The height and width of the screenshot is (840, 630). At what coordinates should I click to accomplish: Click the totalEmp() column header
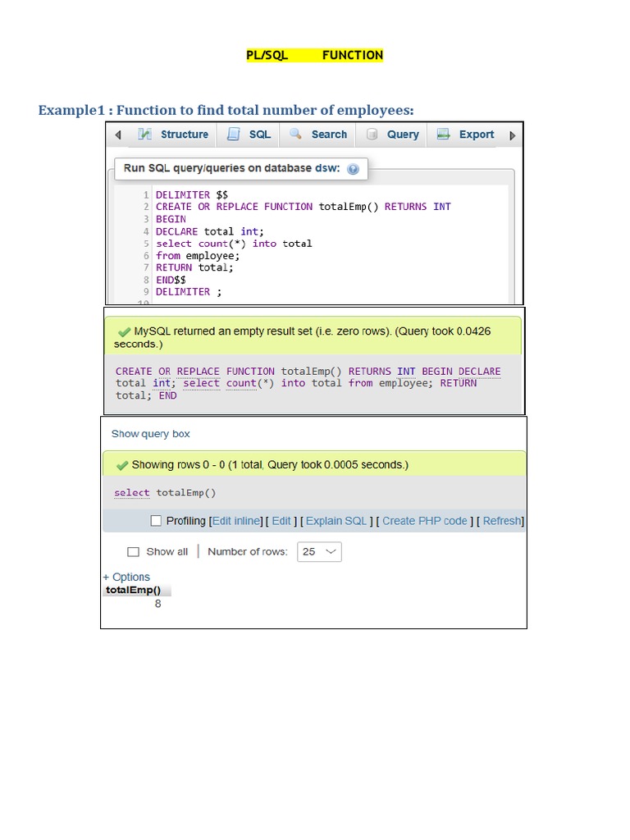(x=134, y=591)
